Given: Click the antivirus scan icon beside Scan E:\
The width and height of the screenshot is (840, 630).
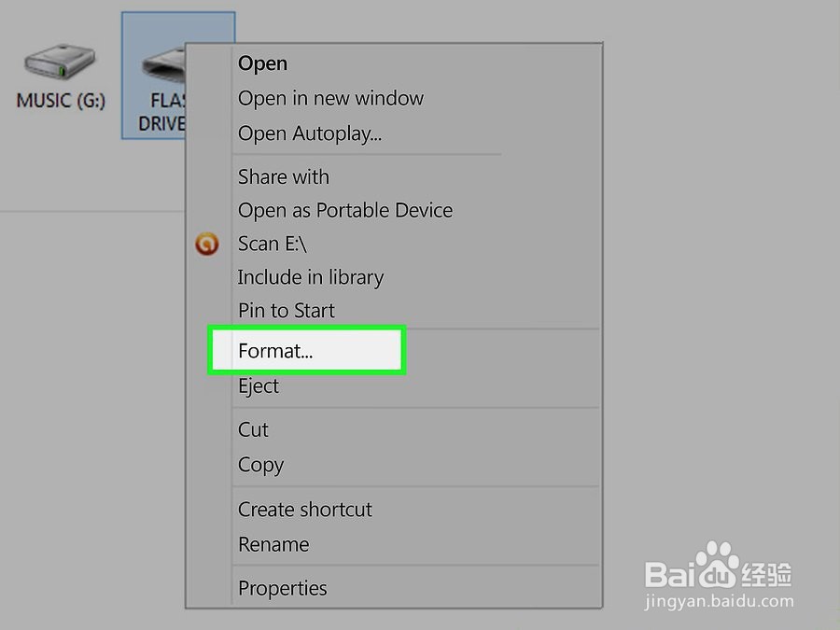Looking at the screenshot, I should [206, 244].
